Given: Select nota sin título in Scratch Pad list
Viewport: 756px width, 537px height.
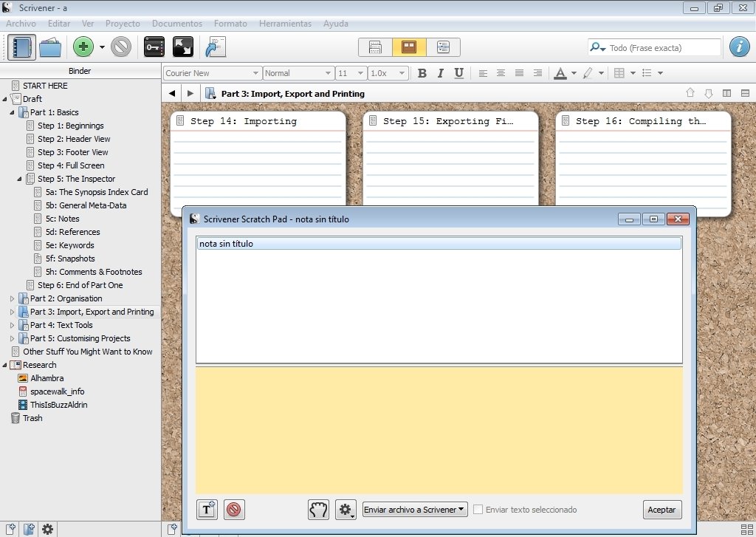Looking at the screenshot, I should click(439, 244).
